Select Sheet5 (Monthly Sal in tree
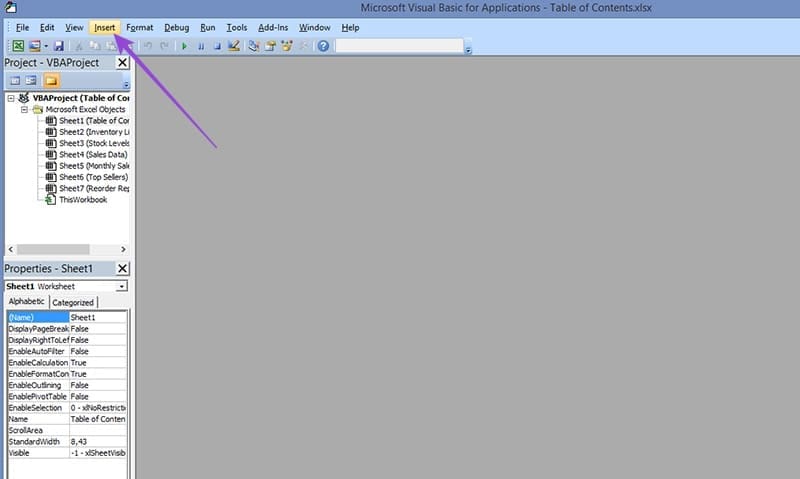Viewport: 800px width, 479px height. (x=94, y=166)
